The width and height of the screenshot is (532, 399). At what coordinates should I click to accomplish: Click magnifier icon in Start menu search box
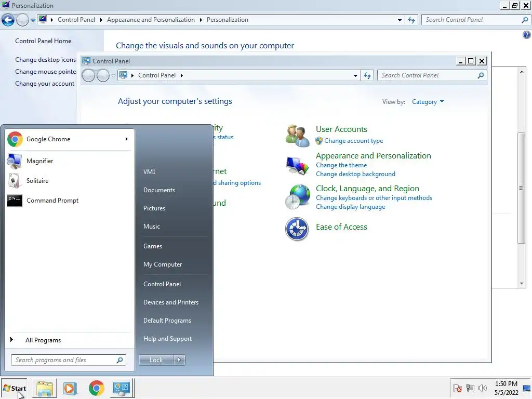point(120,360)
